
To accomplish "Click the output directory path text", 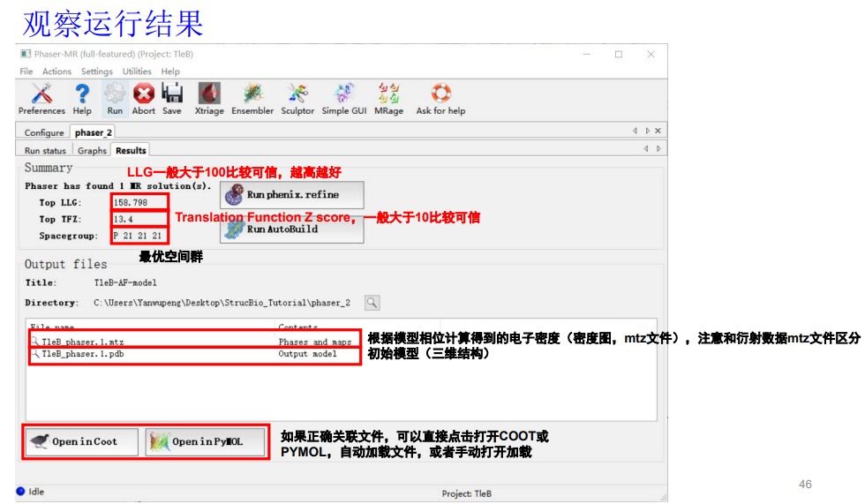I will (x=222, y=303).
